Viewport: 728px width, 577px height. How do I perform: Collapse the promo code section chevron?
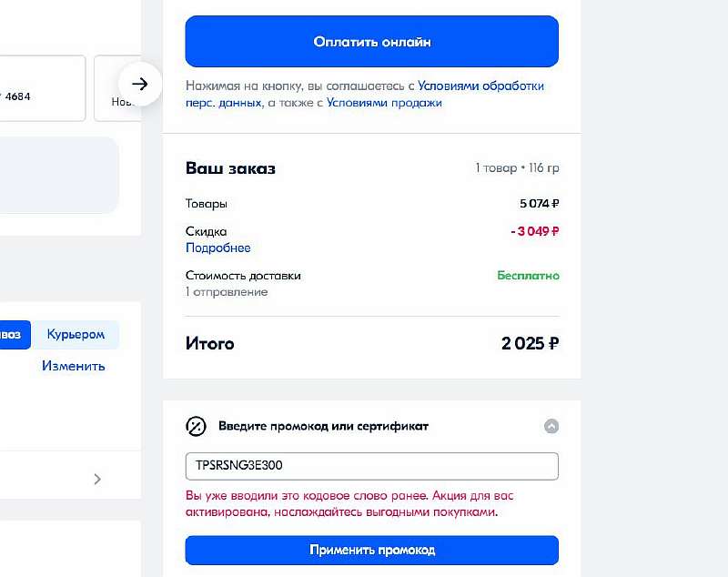[x=551, y=426]
